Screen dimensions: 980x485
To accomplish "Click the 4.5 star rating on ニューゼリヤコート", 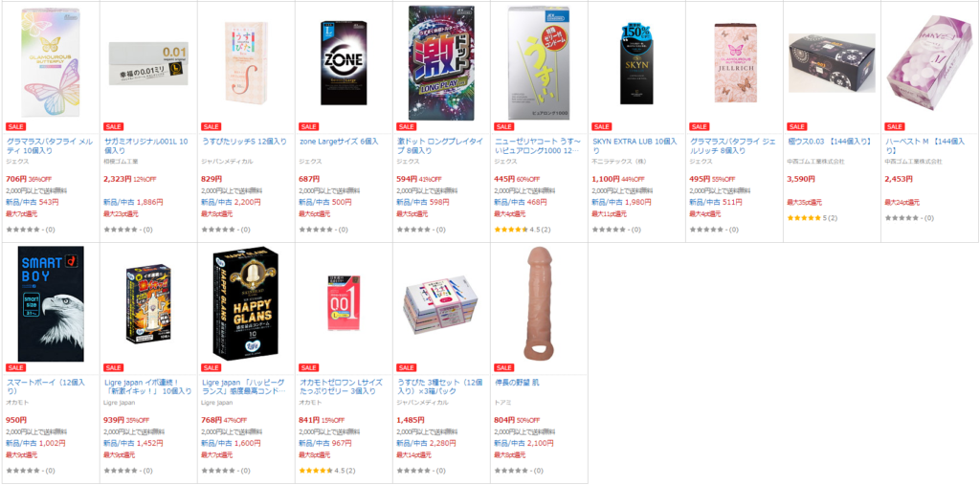I will [523, 230].
